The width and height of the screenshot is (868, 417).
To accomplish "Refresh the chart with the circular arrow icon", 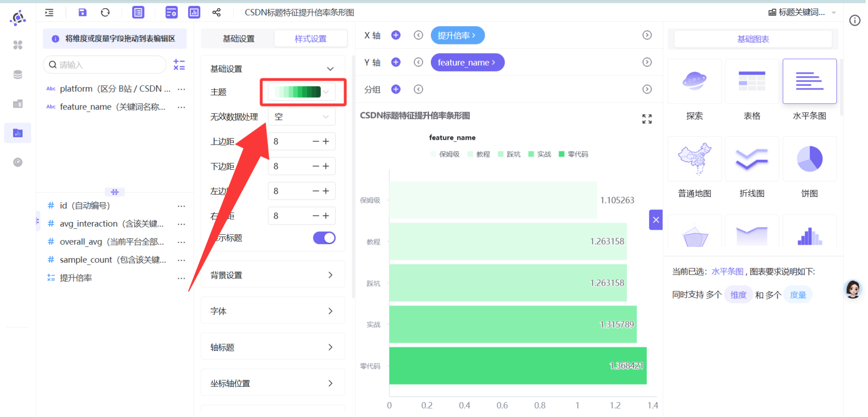I will 105,13.
